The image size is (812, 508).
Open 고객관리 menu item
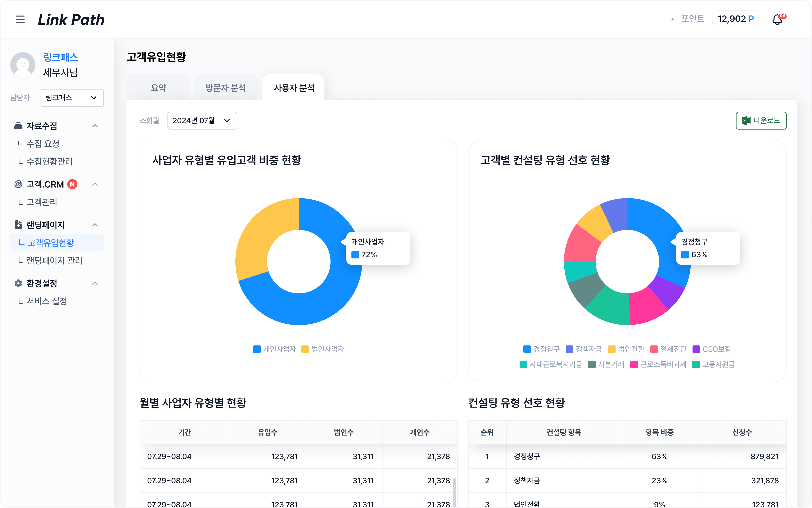tap(42, 202)
